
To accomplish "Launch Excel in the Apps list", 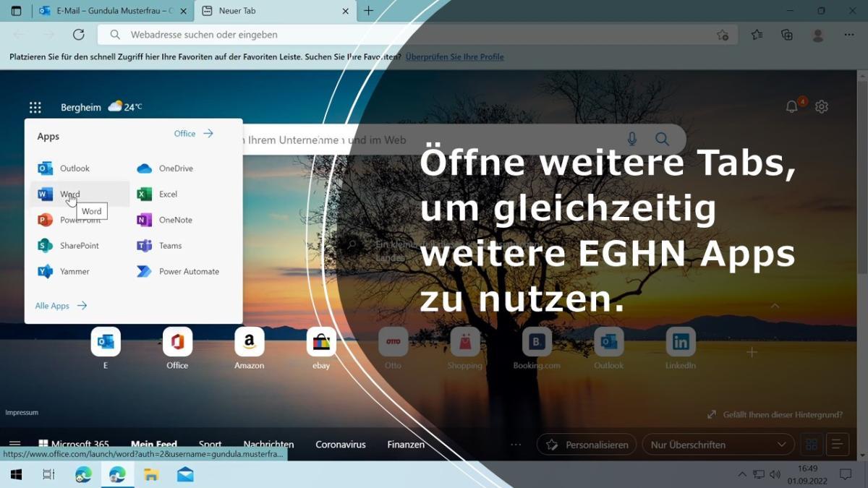I will pos(167,194).
